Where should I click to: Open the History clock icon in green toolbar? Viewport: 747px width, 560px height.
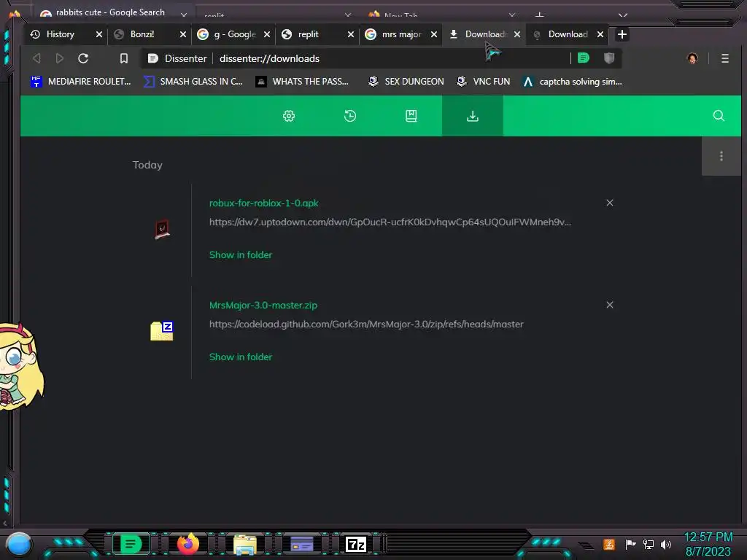(x=350, y=116)
